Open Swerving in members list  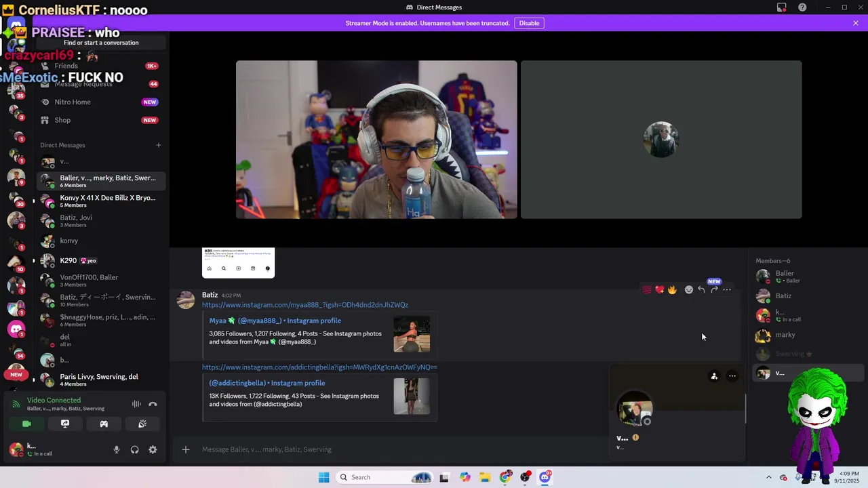[810, 354]
